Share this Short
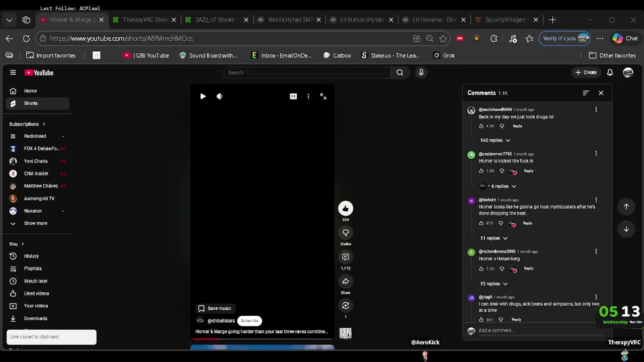Viewport: 644px width, 362px height. click(346, 282)
